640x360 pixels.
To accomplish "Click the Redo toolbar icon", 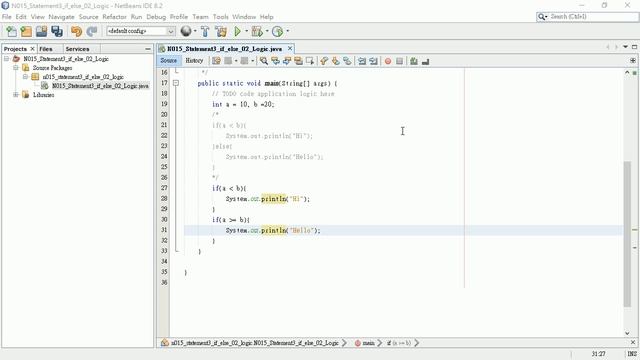I will pyautogui.click(x=92, y=31).
